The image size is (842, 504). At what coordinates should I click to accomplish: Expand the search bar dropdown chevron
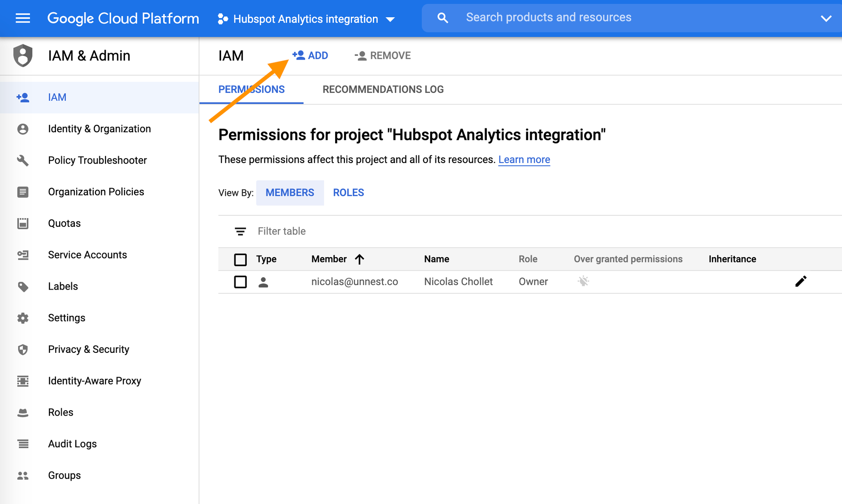tap(826, 18)
